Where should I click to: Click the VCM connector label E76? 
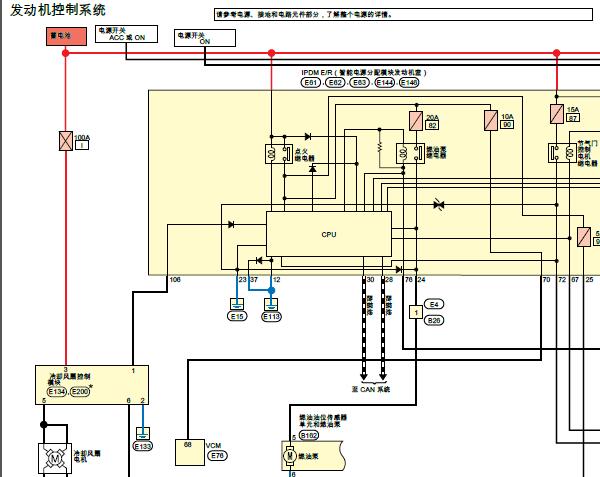(217, 456)
